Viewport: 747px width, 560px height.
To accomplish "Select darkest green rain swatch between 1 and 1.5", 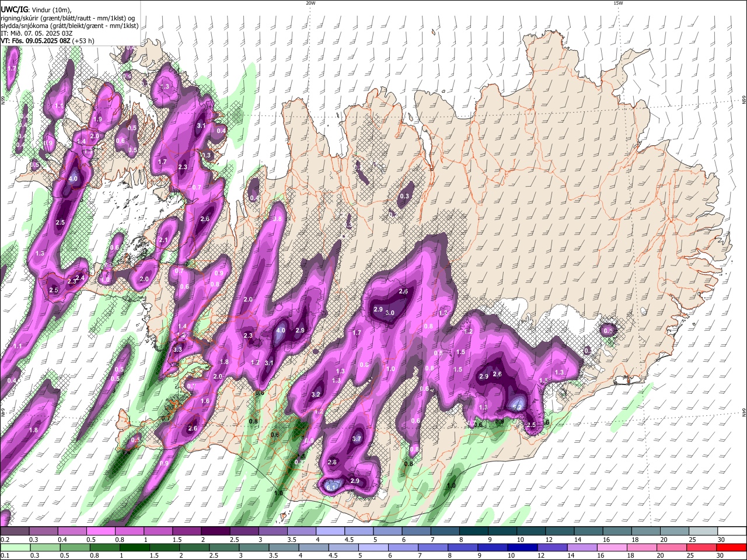I will coord(134,547).
